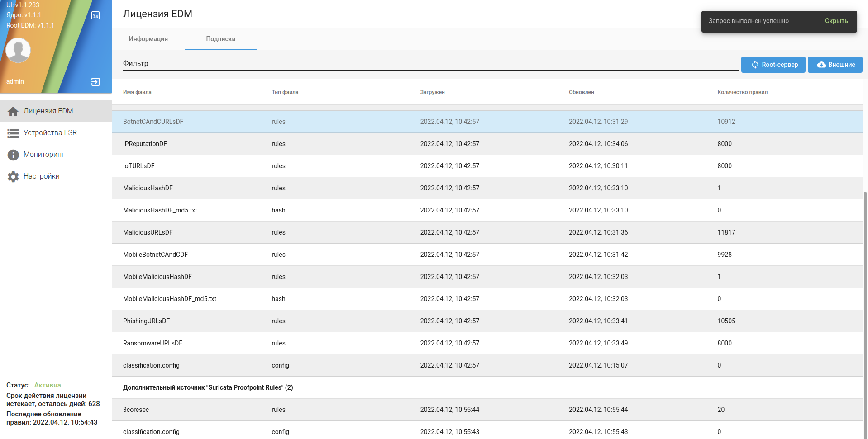Image resolution: width=868 pixels, height=439 pixels.
Task: Click the home icon for Лицензия EDM
Action: click(13, 111)
